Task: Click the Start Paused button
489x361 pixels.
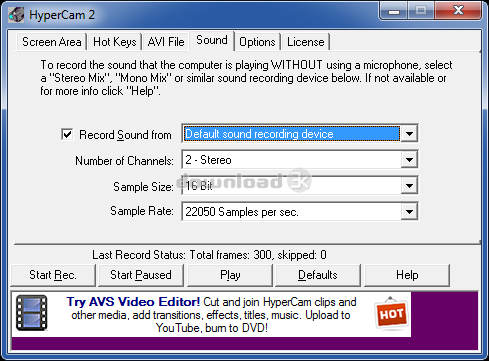Action: coord(141,275)
